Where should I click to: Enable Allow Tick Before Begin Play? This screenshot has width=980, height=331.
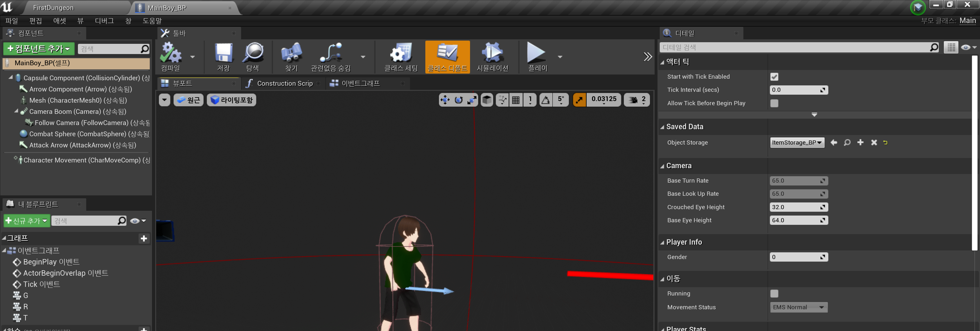774,103
